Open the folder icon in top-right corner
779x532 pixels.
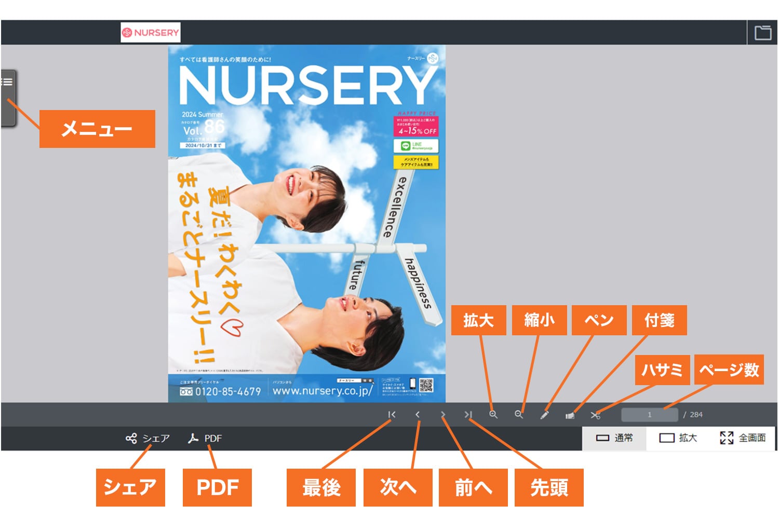click(x=762, y=33)
